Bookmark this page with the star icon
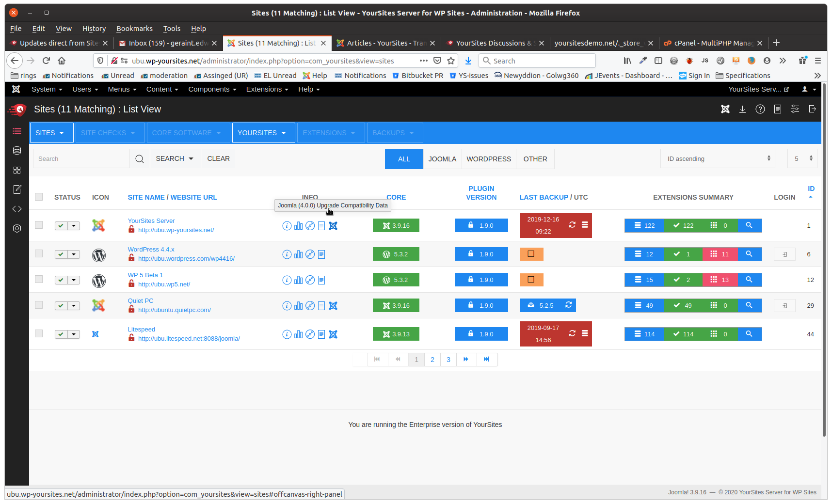This screenshot has width=832, height=504. 451,61
